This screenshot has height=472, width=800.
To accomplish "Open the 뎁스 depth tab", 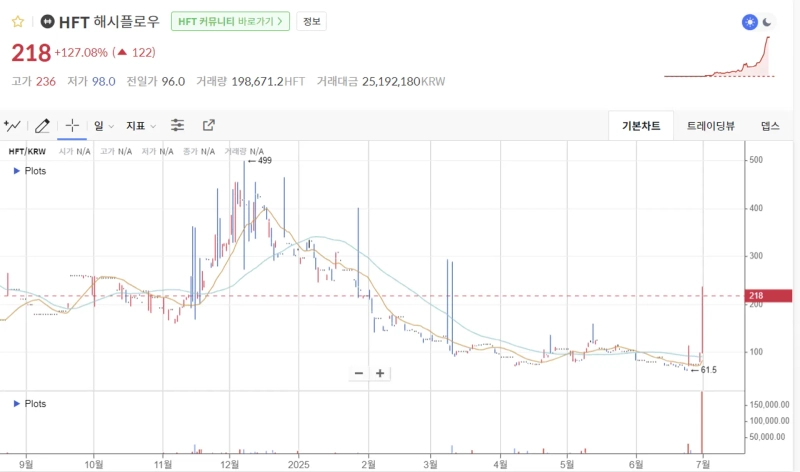I will 770,126.
